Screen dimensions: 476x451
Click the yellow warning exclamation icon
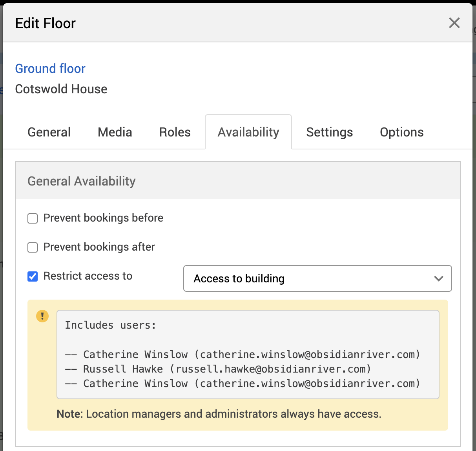click(42, 316)
